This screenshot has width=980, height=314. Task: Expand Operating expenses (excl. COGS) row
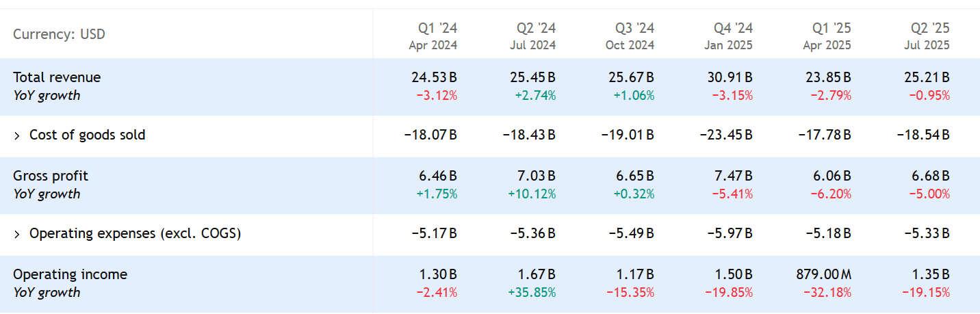point(17,234)
